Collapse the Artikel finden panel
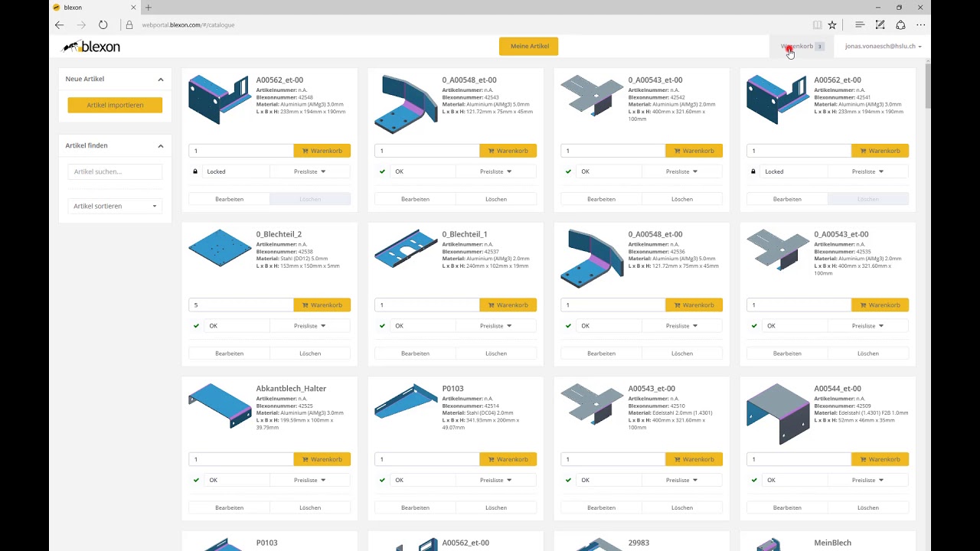 161,145
